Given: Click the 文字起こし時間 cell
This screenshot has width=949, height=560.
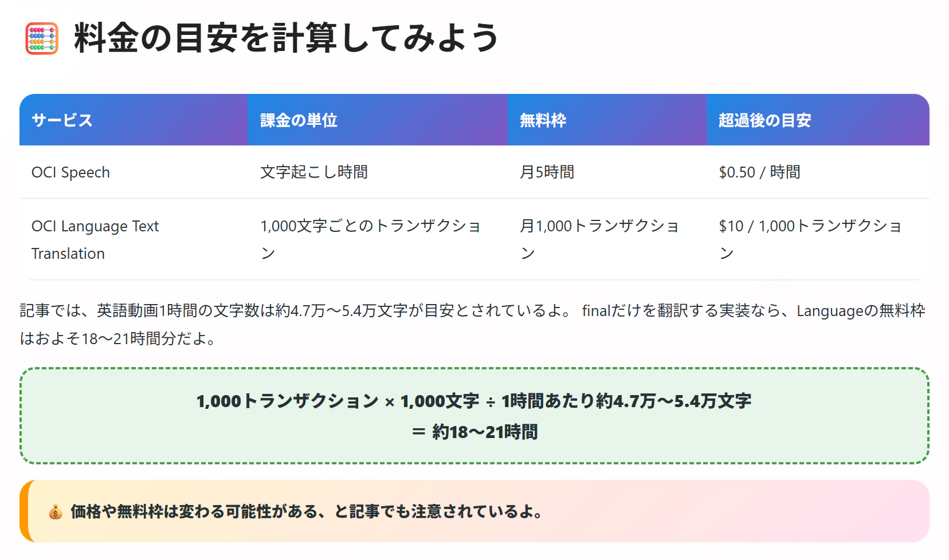Looking at the screenshot, I should coord(377,172).
